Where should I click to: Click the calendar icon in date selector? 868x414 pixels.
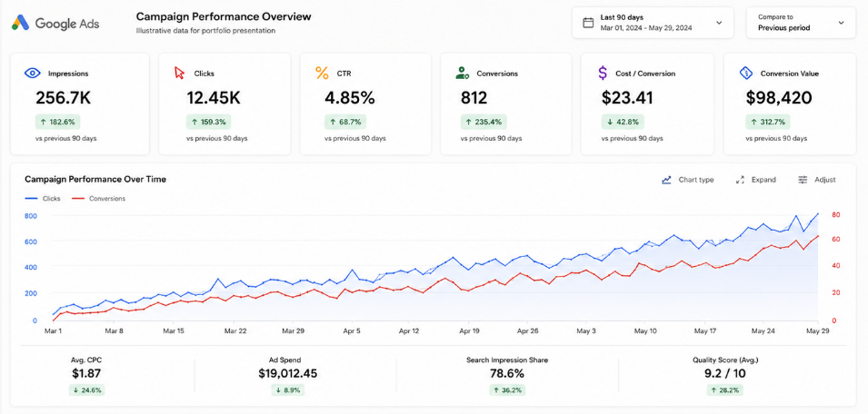(x=588, y=23)
